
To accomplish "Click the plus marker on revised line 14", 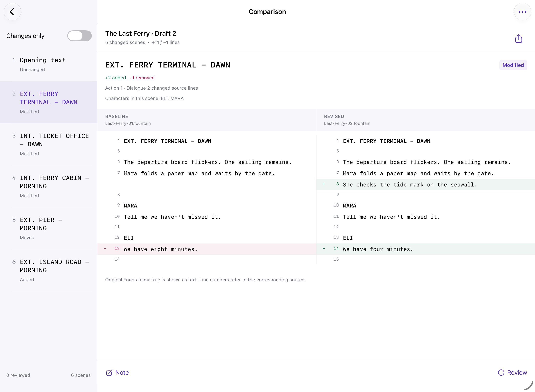I will tap(324, 249).
